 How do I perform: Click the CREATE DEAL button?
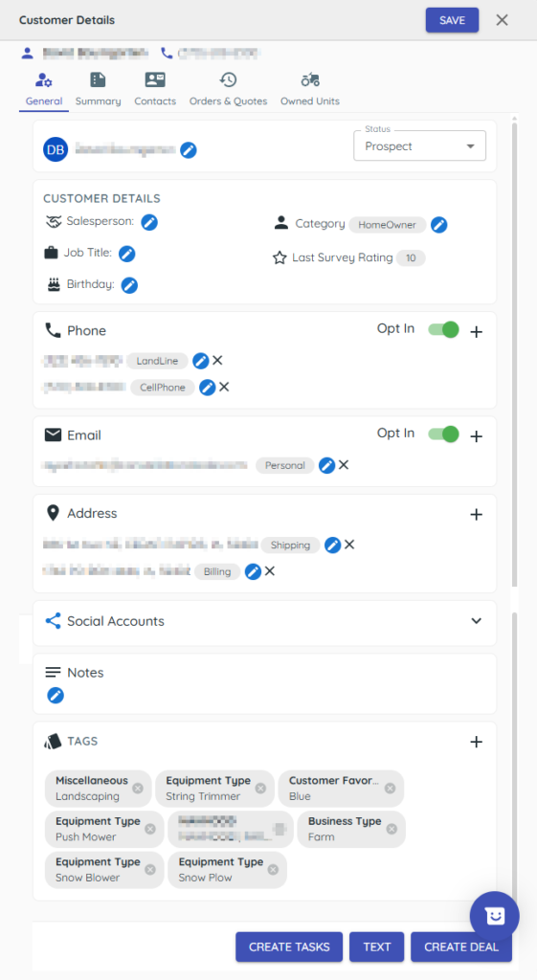(461, 947)
